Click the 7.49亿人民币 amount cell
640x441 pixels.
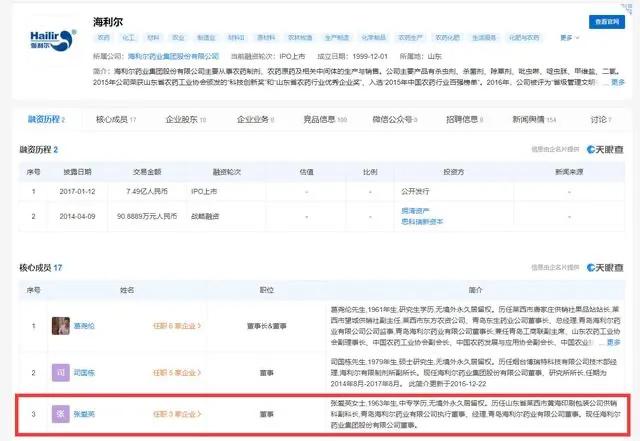147,191
